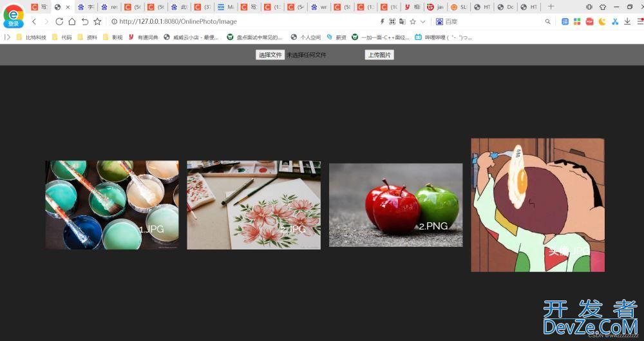Image resolution: width=644 pixels, height=341 pixels.
Task: Open the 代码 bookmark folder
Action: click(x=62, y=37)
